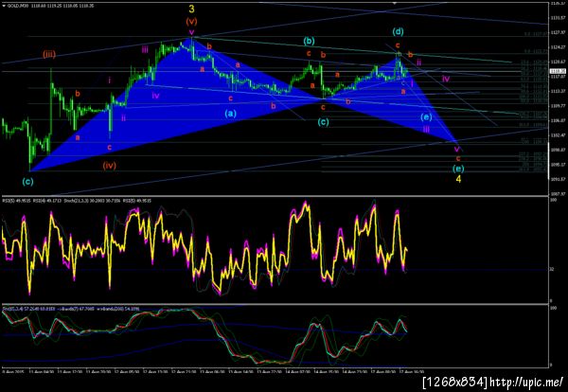
Task: Select the yellow wave 4 label
Action: (458, 179)
